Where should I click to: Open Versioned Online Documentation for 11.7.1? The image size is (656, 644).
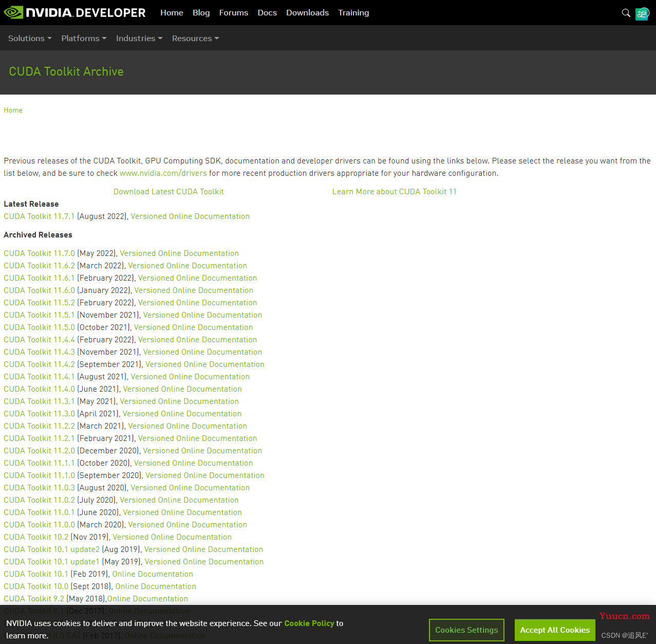[190, 216]
